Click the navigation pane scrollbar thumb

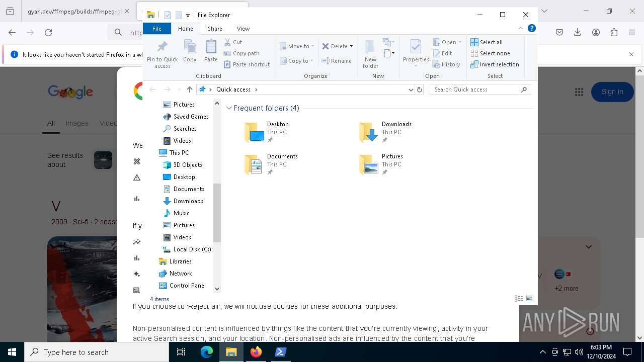click(217, 213)
